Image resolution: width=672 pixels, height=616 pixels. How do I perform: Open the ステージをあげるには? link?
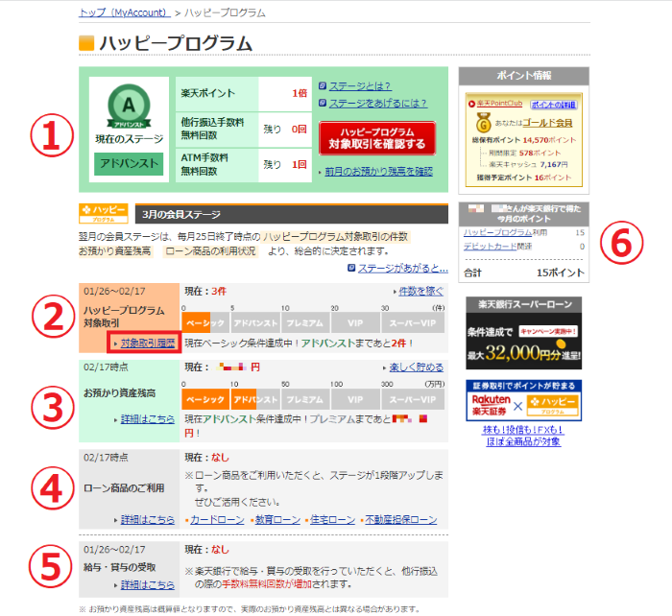coord(378,104)
